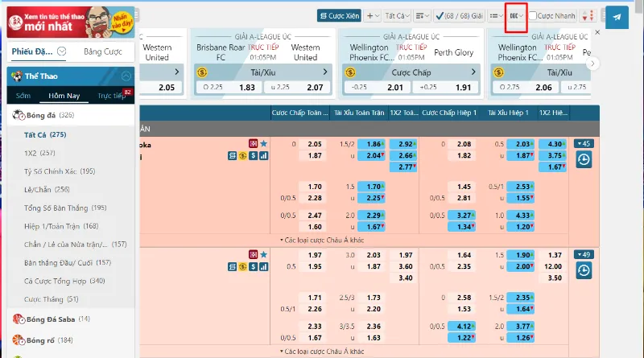Open match history clock icon for first match
644x358 pixels.
tap(584, 159)
